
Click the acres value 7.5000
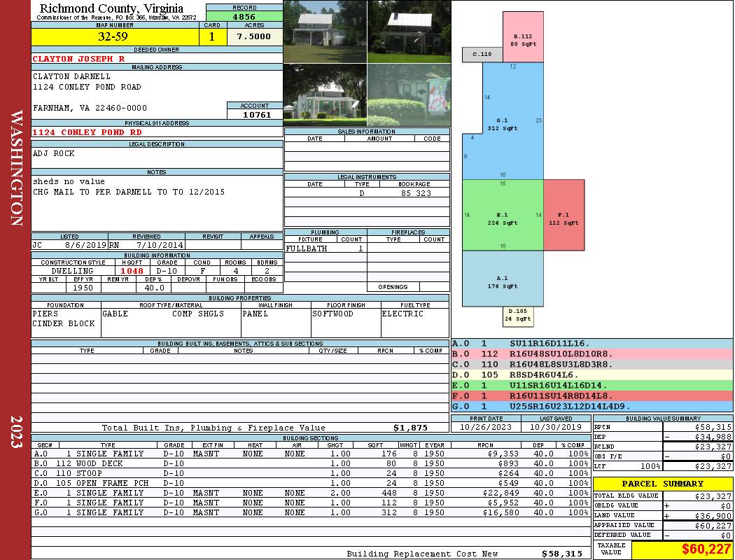(x=254, y=36)
